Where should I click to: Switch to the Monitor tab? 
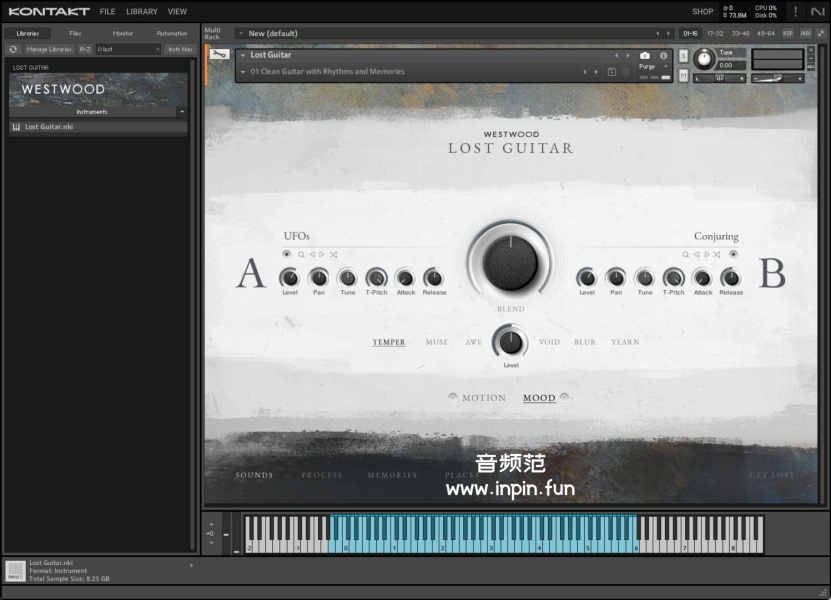(x=122, y=33)
